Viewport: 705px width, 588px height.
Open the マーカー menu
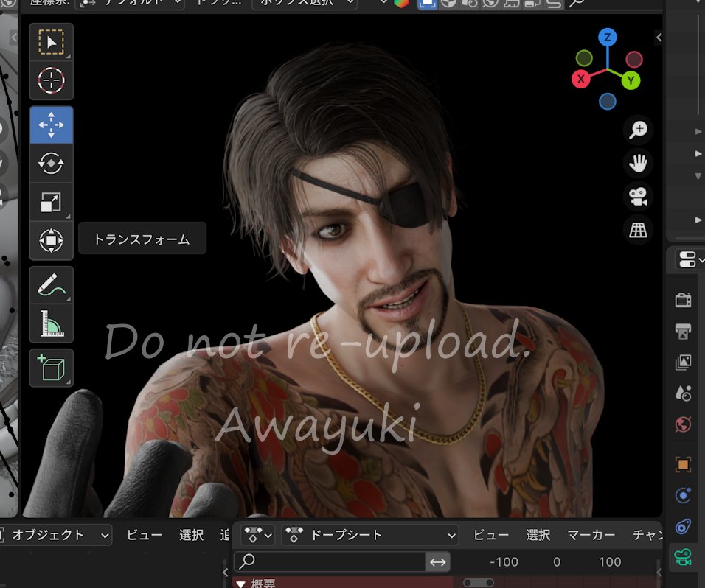(591, 535)
